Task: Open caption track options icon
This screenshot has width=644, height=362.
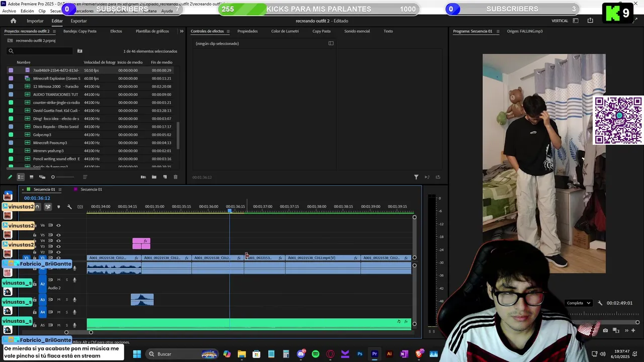Action: click(x=80, y=207)
